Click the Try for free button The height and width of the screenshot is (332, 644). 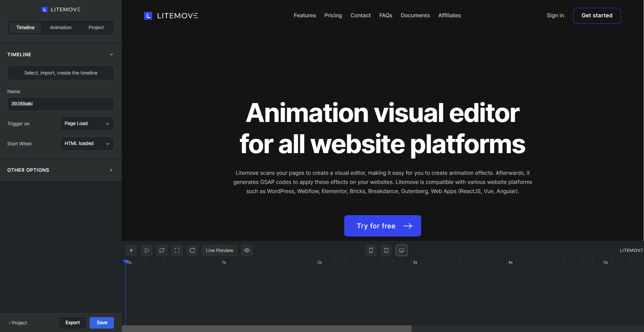click(x=382, y=226)
